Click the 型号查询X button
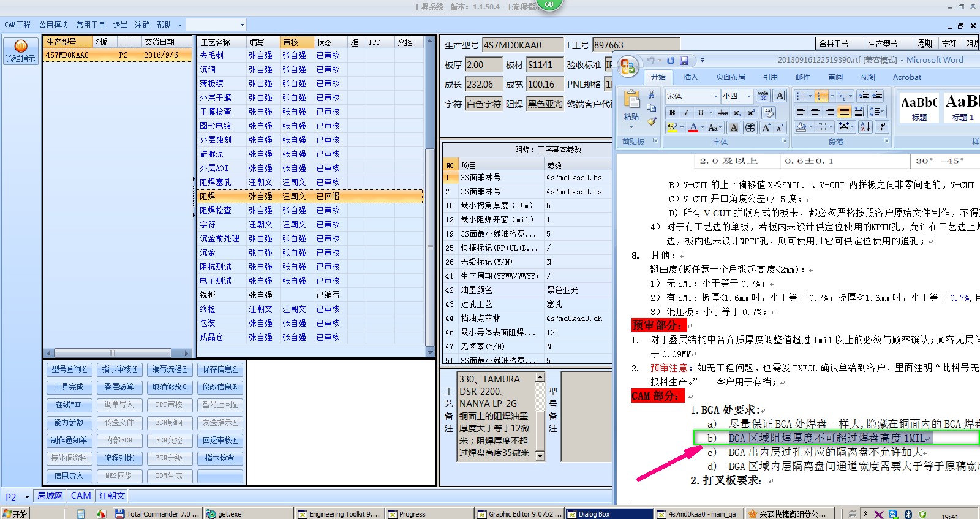Image resolution: width=980 pixels, height=519 pixels. click(69, 369)
